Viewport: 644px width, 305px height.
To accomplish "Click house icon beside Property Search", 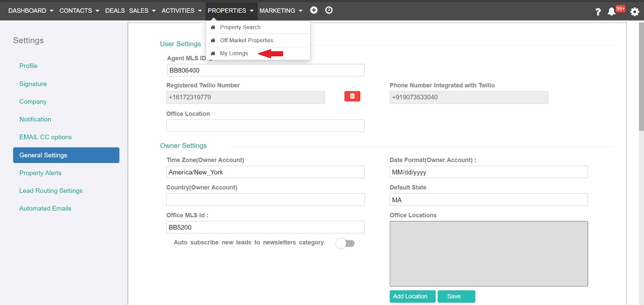I will coord(213,27).
